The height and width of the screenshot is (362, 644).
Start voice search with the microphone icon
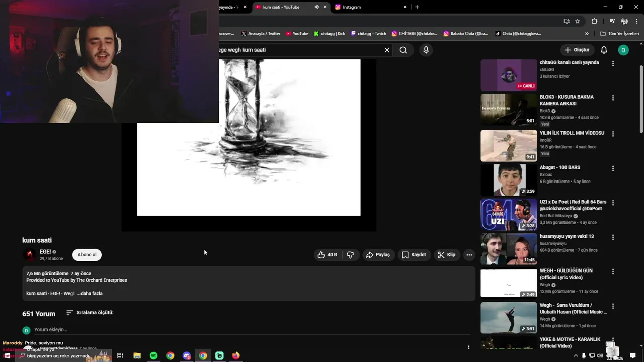426,50
